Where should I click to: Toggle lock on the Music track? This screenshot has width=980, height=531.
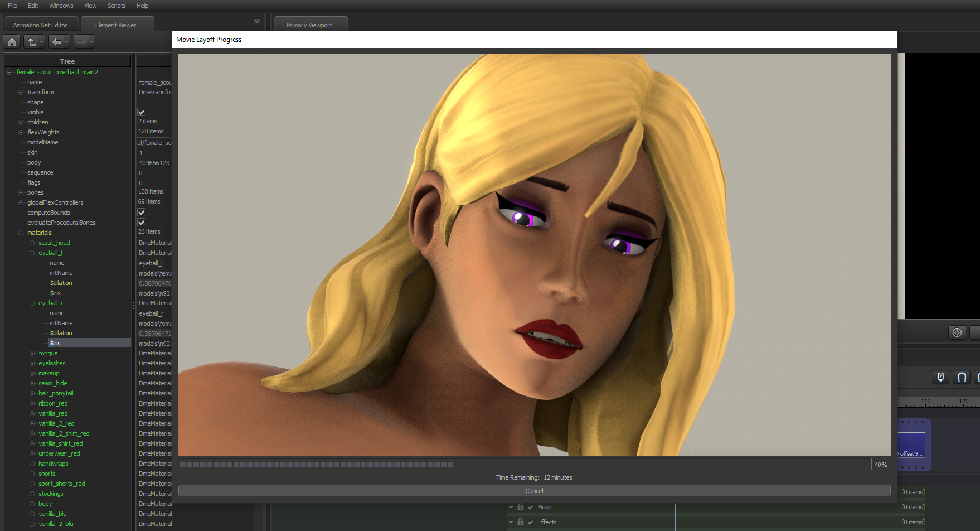coord(520,507)
